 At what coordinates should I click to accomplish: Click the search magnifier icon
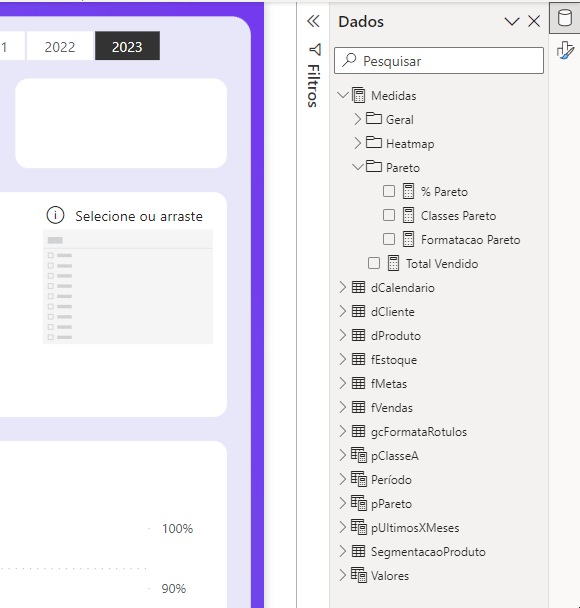coord(349,60)
